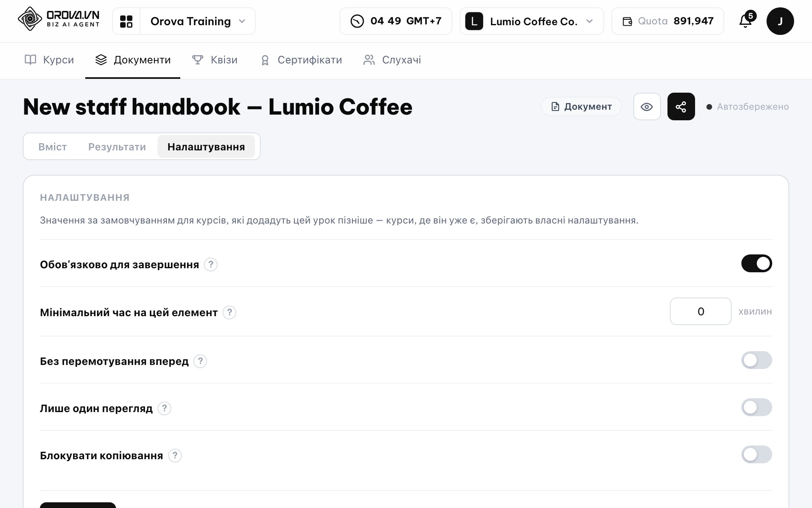Switch to the Вміст sub-tab
The width and height of the screenshot is (812, 508).
(52, 147)
